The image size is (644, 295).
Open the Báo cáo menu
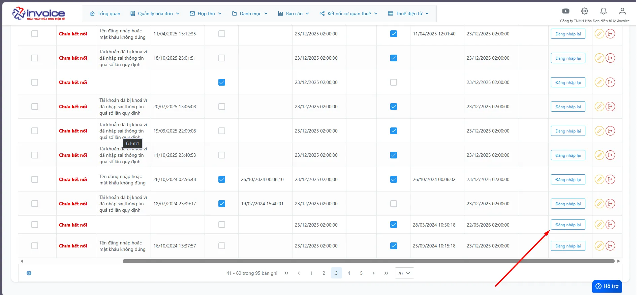[x=294, y=13]
